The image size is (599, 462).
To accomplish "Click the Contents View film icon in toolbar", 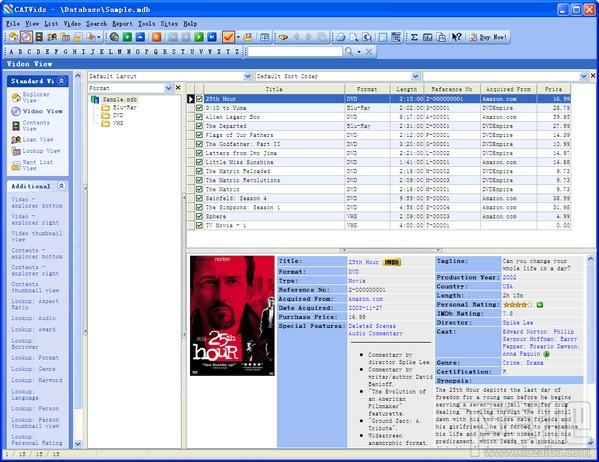I will [39, 37].
